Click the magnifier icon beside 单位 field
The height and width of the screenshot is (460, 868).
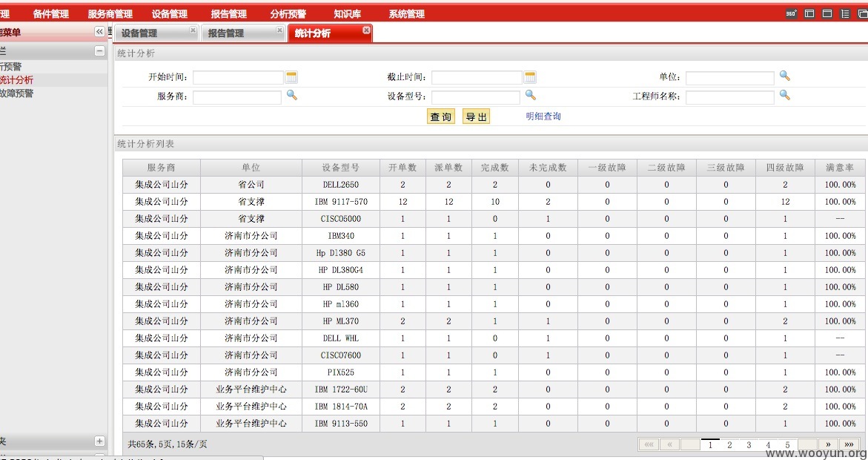(x=784, y=76)
